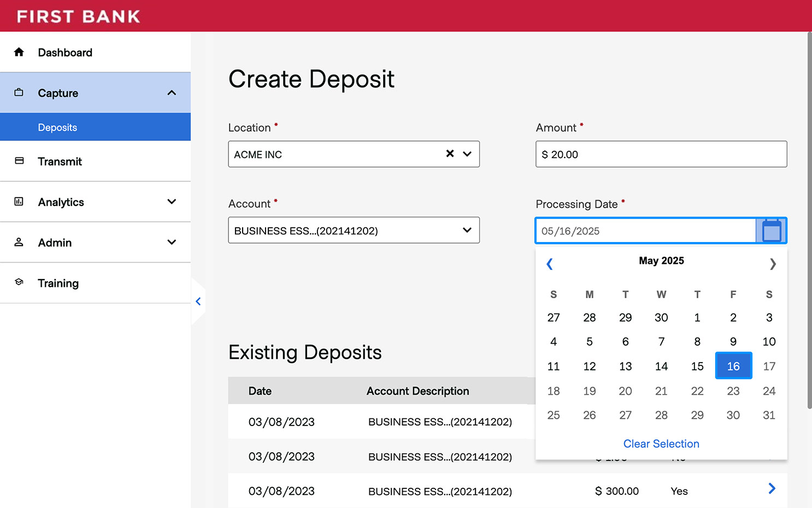Viewport: 812px width, 508px height.
Task: Expand the Analytics menu section
Action: pos(172,202)
